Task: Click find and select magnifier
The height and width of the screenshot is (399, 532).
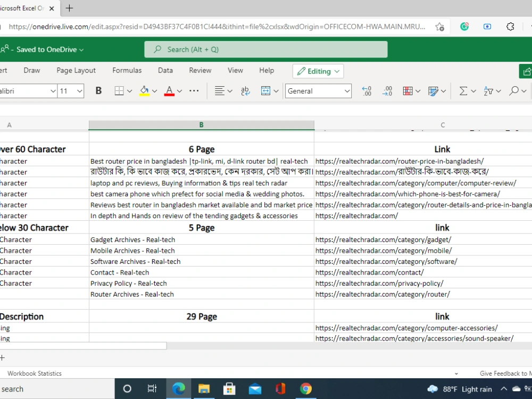Action: (514, 91)
